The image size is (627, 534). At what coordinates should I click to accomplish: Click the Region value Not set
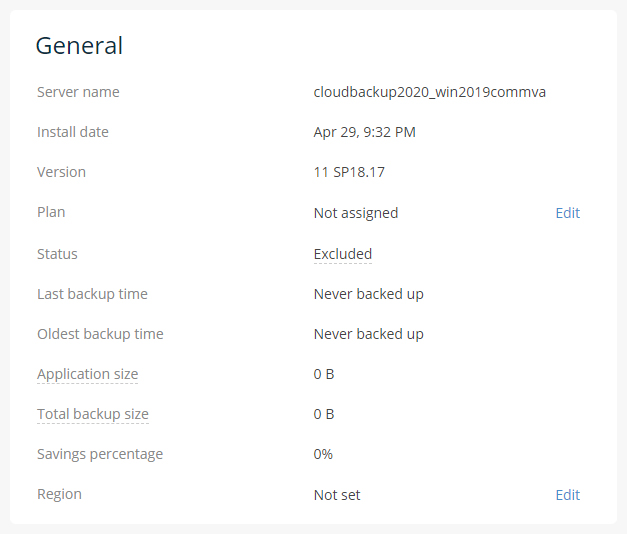point(337,495)
